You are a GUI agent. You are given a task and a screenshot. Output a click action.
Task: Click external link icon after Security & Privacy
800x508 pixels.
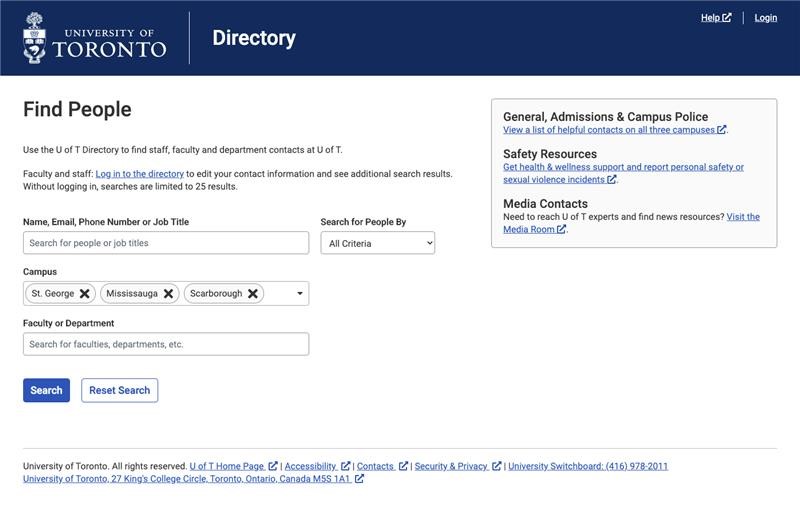point(496,466)
